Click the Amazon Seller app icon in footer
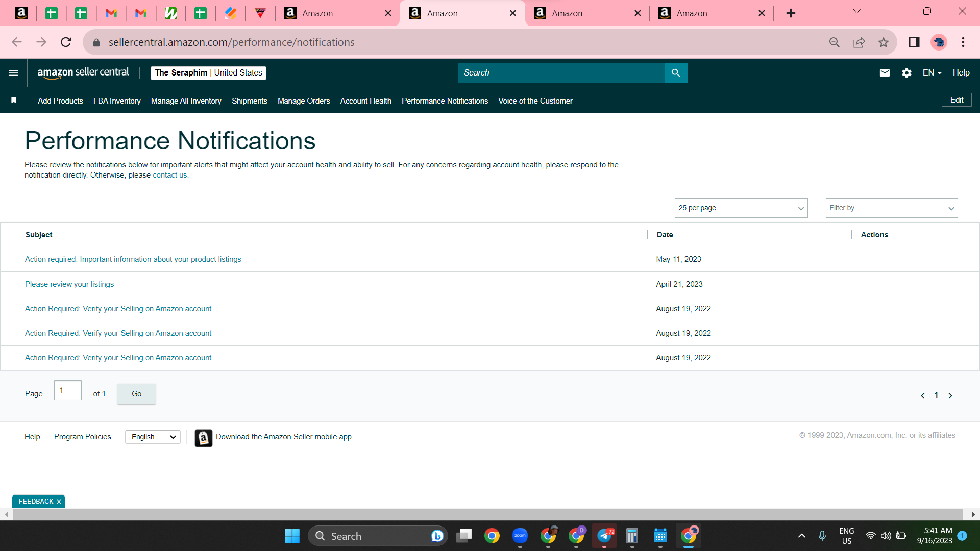The height and width of the screenshot is (551, 980). [204, 438]
